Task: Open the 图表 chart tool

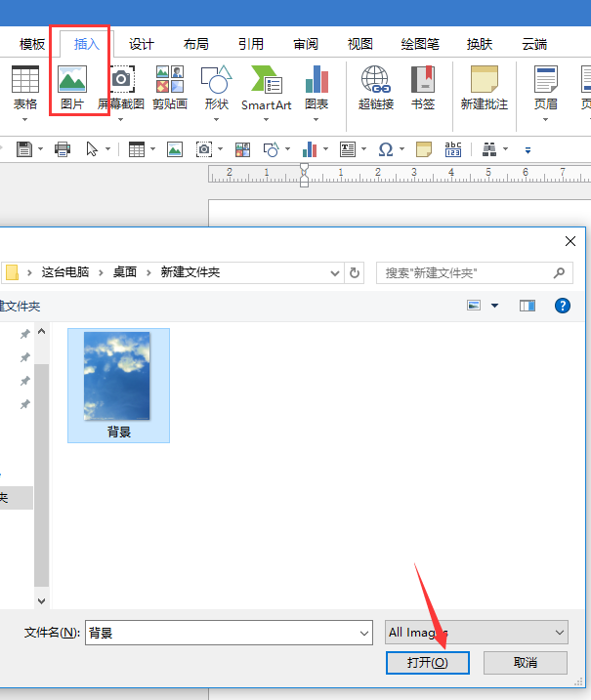Action: 317,89
